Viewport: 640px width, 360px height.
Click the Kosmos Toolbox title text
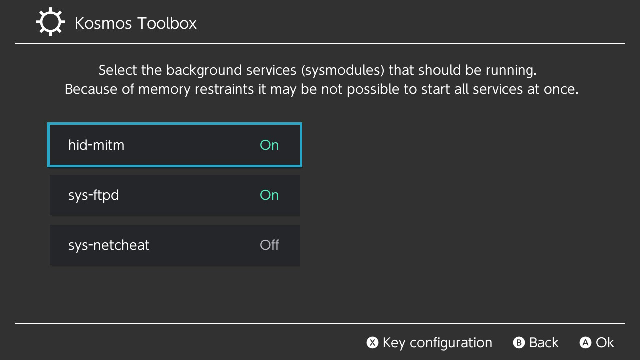click(136, 23)
